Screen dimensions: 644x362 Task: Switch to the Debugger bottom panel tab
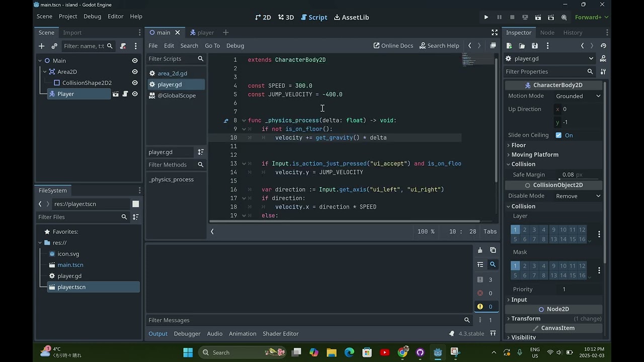(x=187, y=334)
